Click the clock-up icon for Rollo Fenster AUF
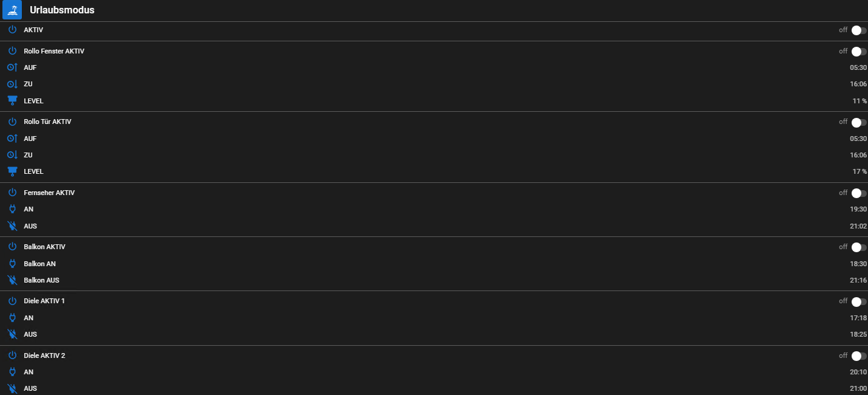 (12, 67)
